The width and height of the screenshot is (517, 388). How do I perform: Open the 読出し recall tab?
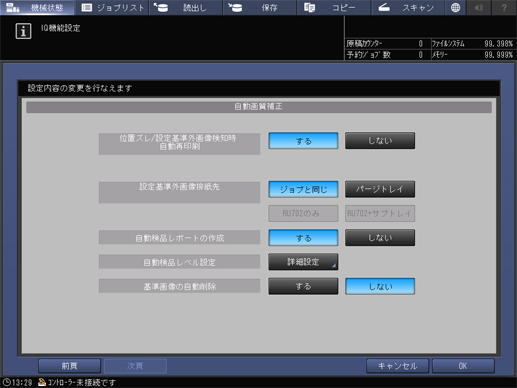(186, 7)
